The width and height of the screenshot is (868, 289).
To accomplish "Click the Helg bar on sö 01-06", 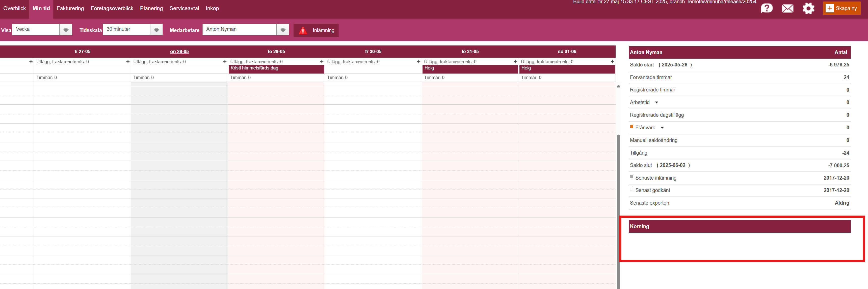I will point(567,69).
